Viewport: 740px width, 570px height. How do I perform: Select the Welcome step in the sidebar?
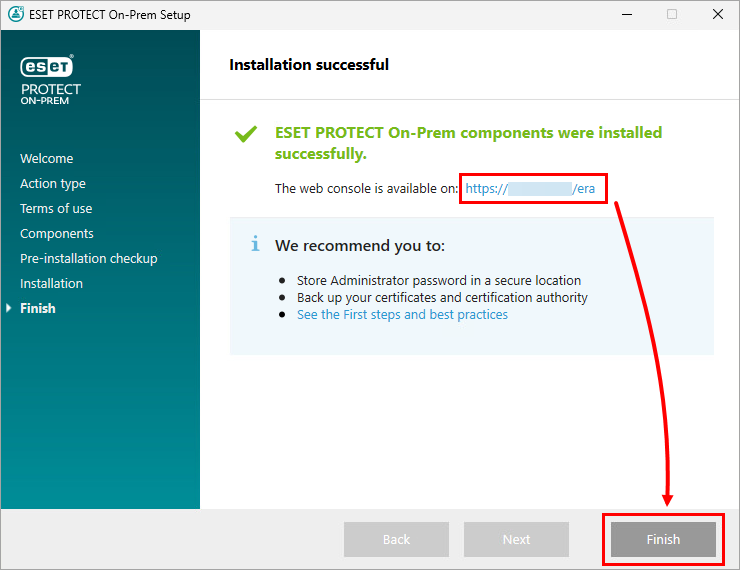point(46,159)
